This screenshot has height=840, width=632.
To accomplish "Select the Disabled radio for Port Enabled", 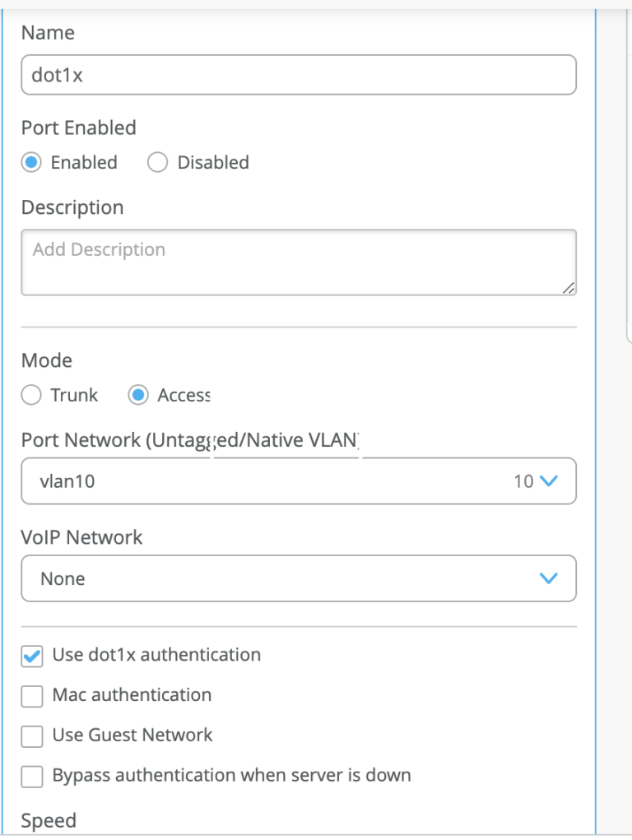I will click(x=157, y=162).
